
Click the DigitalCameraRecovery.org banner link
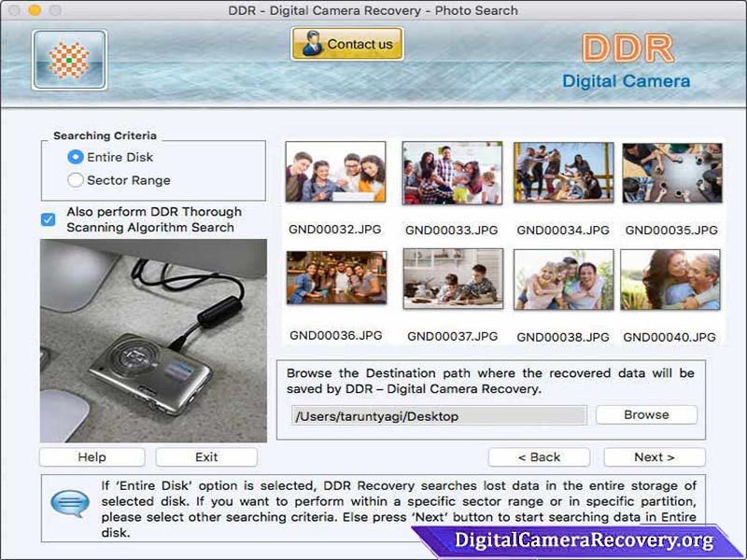[584, 541]
